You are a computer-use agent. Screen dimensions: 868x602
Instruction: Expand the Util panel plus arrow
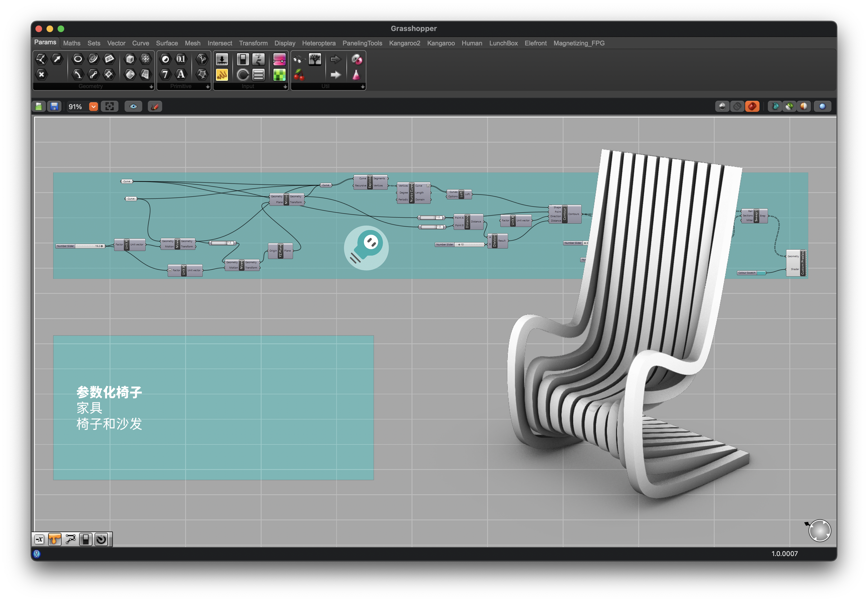[x=362, y=87]
